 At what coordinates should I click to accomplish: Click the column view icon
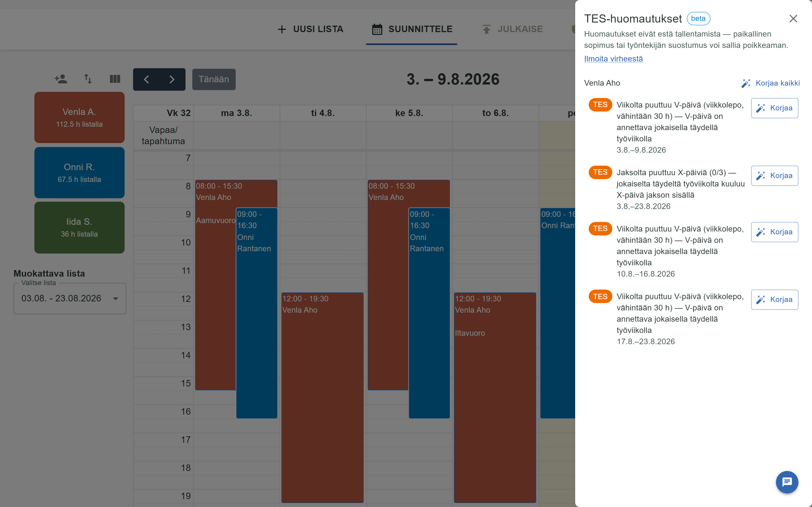pyautogui.click(x=115, y=79)
